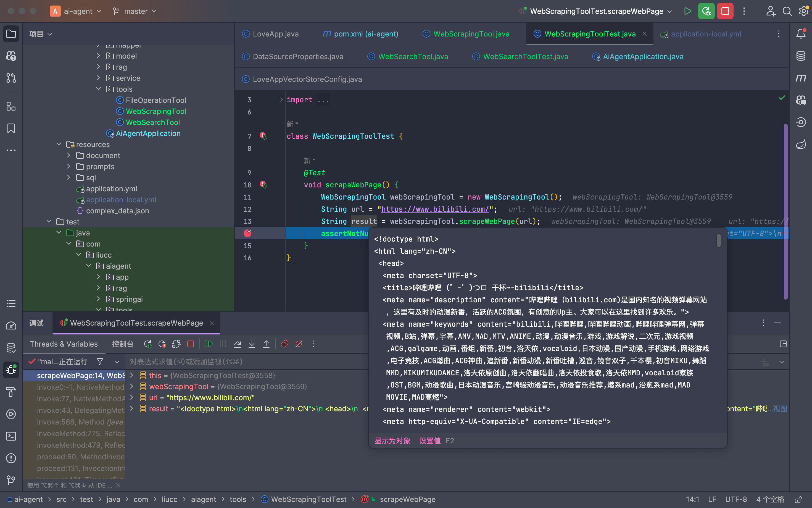Click Resume Program in debug toolbar

tap(209, 344)
